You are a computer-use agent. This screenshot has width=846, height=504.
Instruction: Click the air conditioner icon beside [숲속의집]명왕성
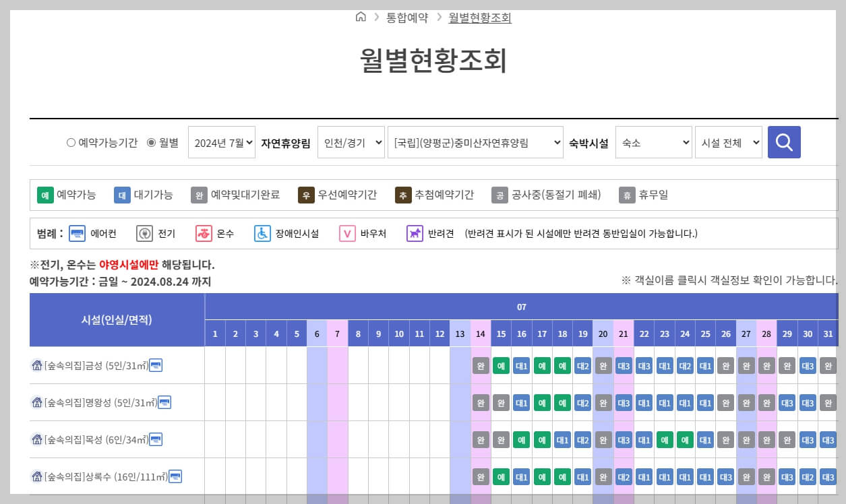164,402
